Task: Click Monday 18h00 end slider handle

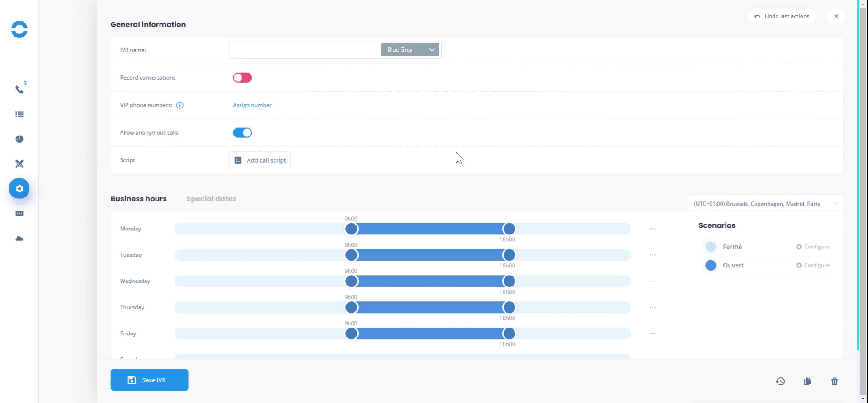Action: click(509, 229)
